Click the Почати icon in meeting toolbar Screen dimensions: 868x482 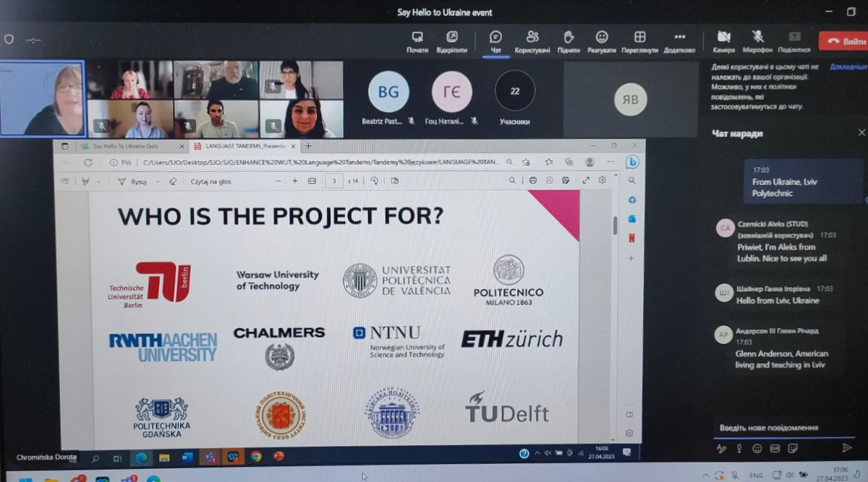[x=417, y=38]
